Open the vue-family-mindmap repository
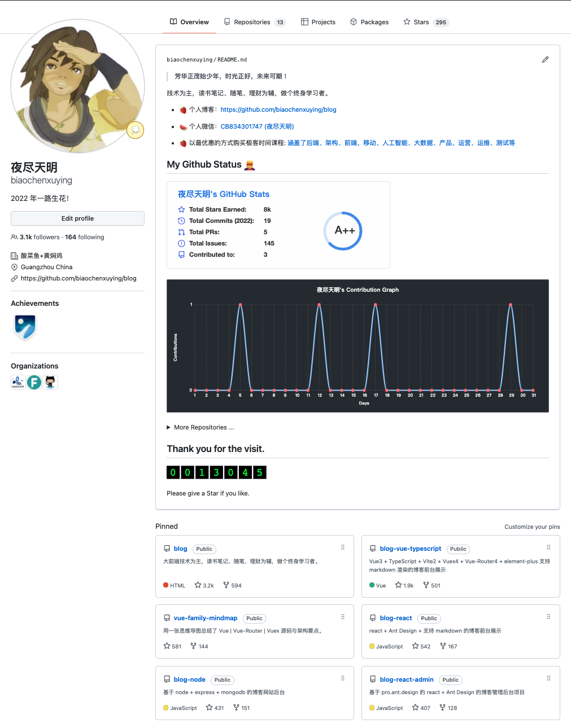Screen dimensions: 571x728 coord(206,618)
